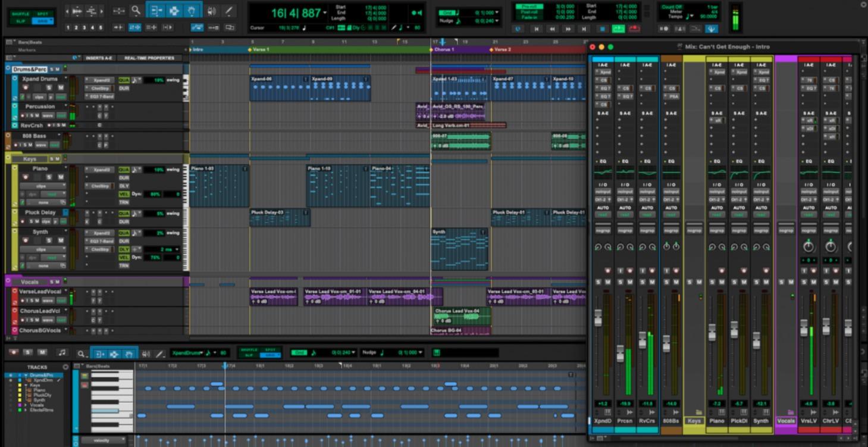Click the Verse 2 marker
Screen dimensions: 868x447
(x=501, y=50)
